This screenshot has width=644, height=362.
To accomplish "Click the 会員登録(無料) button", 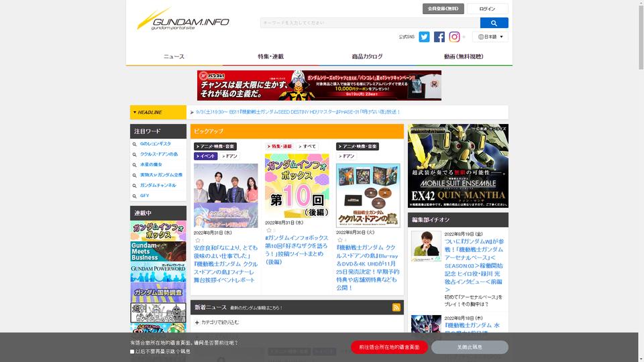I will 443,9.
